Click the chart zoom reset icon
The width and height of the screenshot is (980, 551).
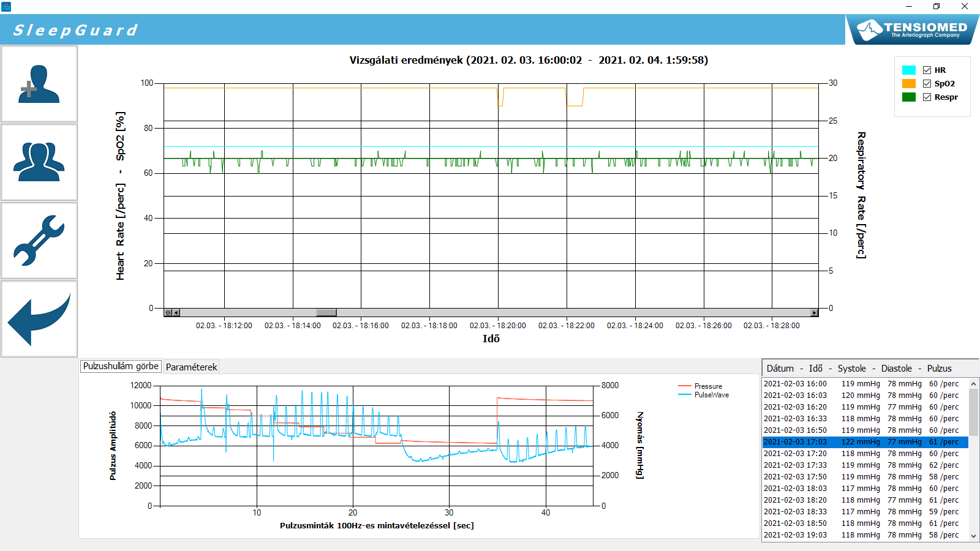[x=168, y=313]
